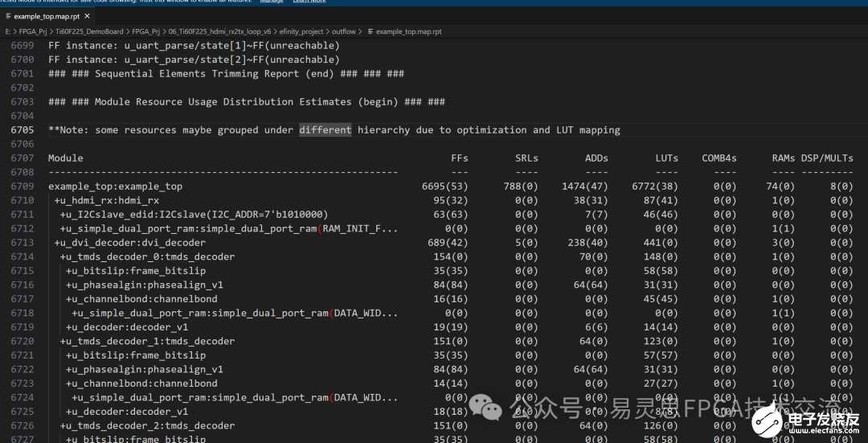Close the example_top.map.rpt editor tab
The image size is (868, 443).
click(87, 16)
